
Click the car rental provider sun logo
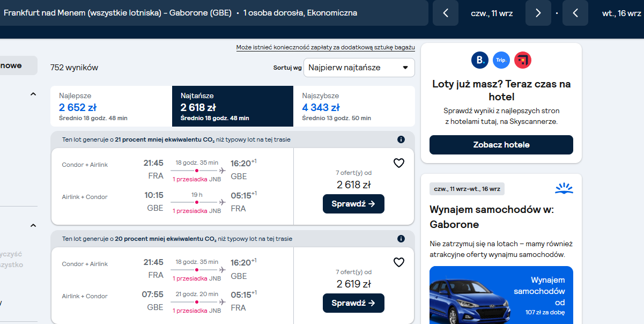click(564, 188)
